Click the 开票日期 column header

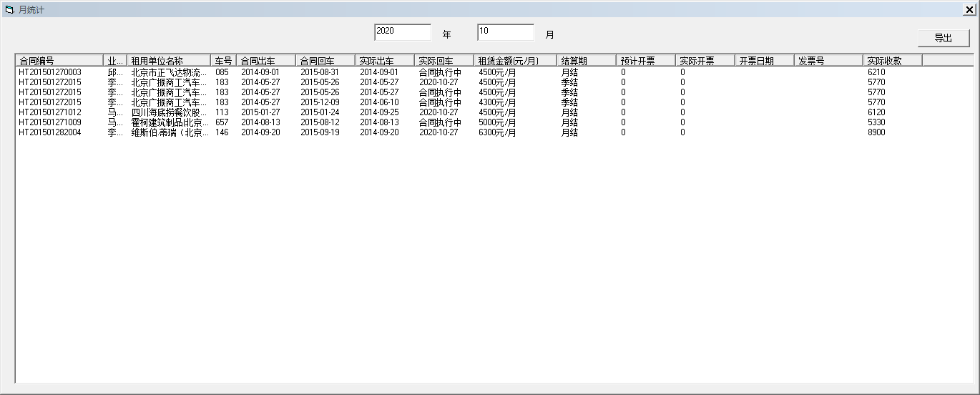(x=764, y=61)
